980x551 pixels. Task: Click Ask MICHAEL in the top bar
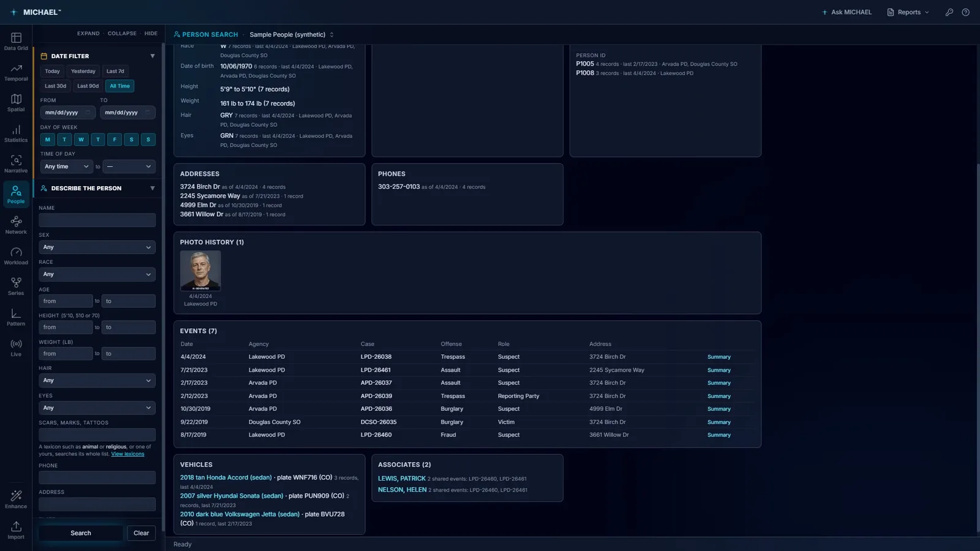tap(846, 12)
